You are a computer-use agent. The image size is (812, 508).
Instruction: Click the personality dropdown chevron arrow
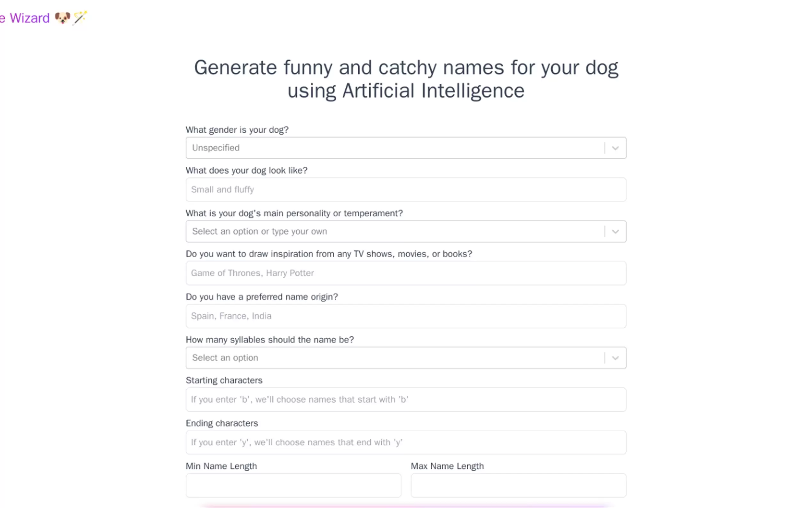click(x=615, y=232)
